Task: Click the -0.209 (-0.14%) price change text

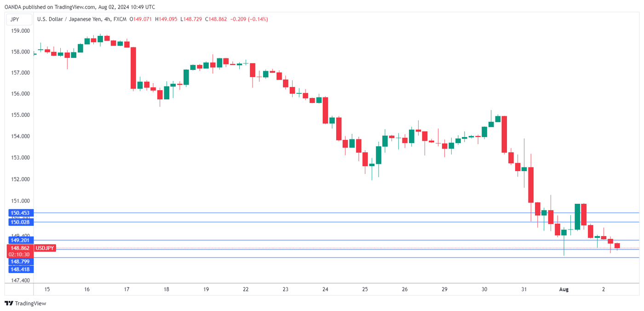Action: coord(248,19)
